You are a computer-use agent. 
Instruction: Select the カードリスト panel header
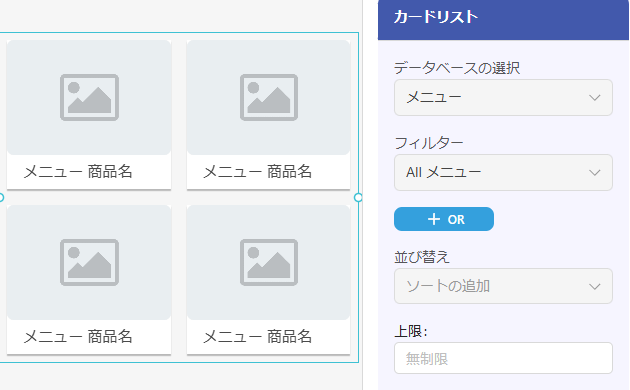(503, 19)
